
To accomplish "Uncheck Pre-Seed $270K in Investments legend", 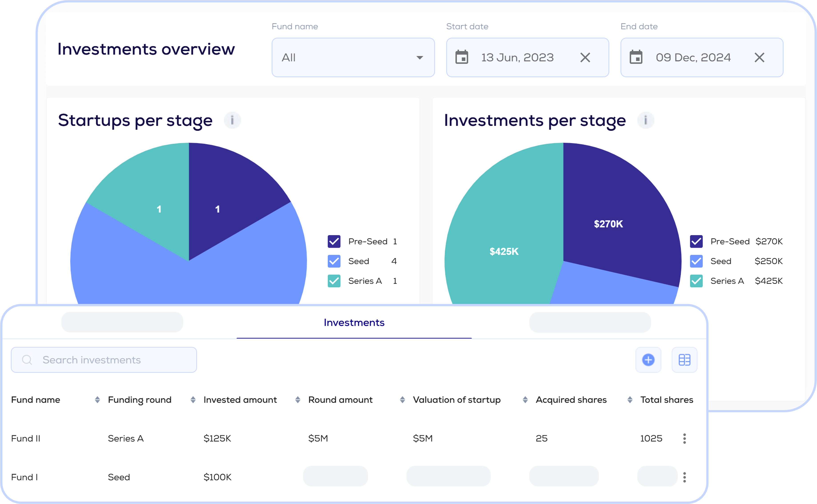I will (x=696, y=241).
